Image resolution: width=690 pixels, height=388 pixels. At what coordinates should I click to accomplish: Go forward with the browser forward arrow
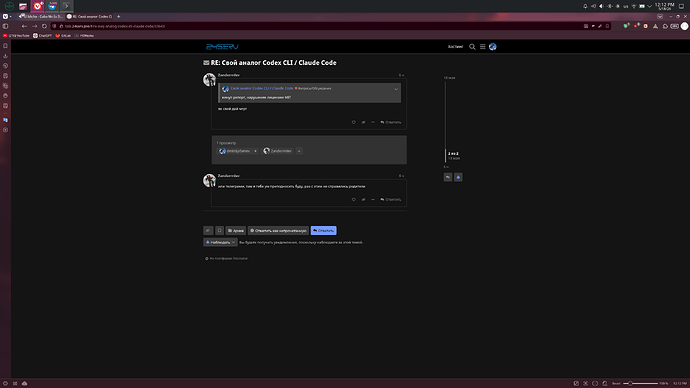pos(34,26)
